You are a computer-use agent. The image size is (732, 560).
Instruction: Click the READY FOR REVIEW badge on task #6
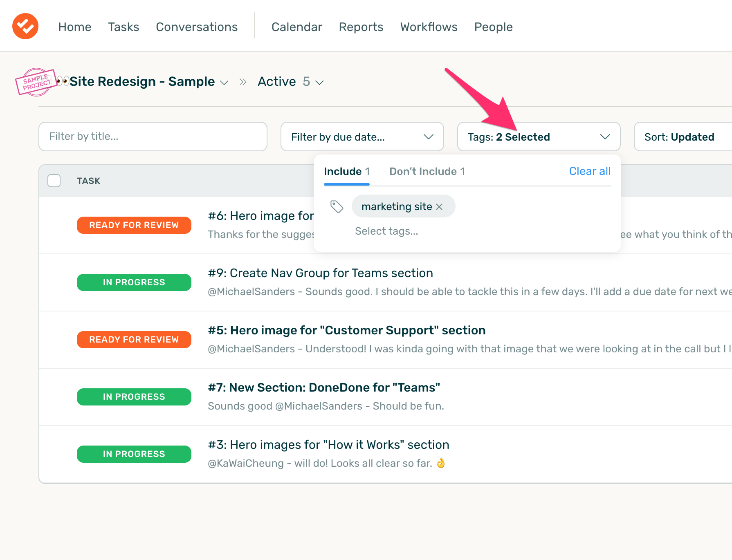134,225
